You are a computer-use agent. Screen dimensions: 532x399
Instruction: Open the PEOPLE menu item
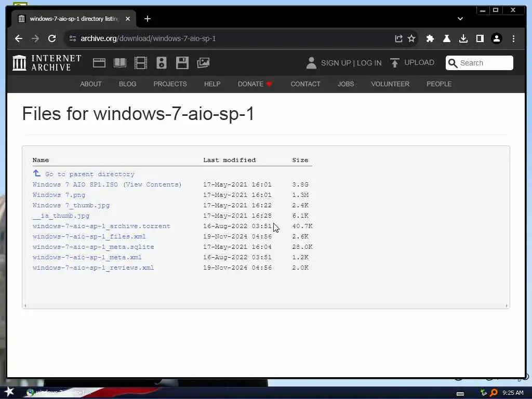click(x=439, y=84)
